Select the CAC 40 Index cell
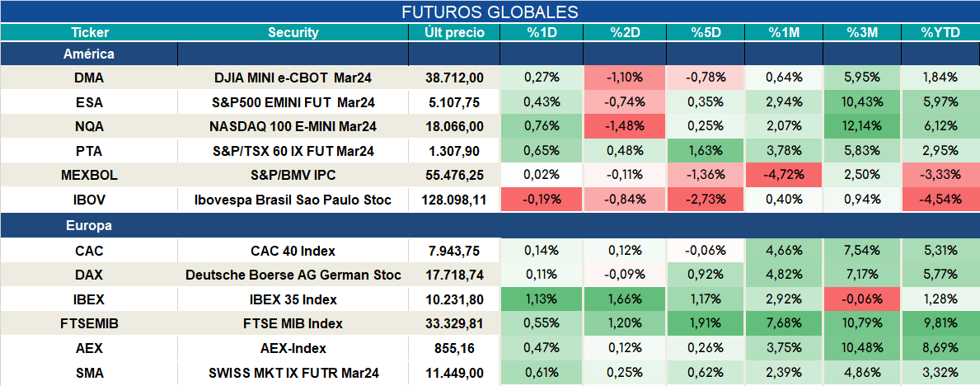Screen dimensions: 980x386 tap(293, 251)
